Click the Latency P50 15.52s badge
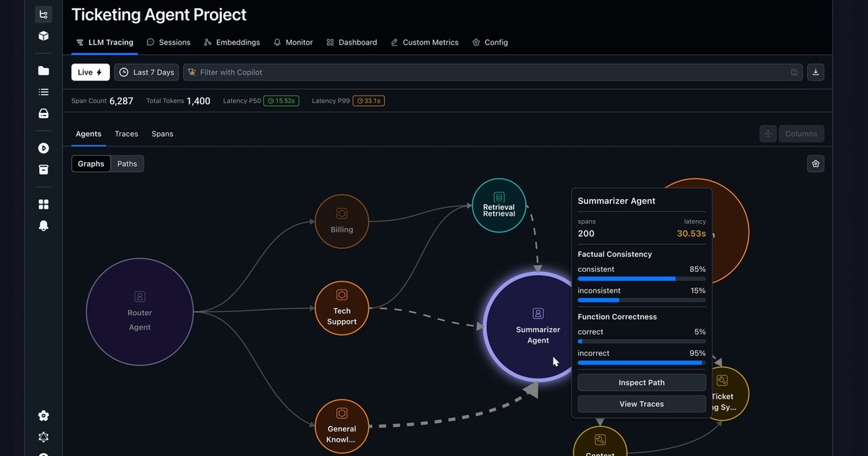868x456 pixels. [x=281, y=101]
